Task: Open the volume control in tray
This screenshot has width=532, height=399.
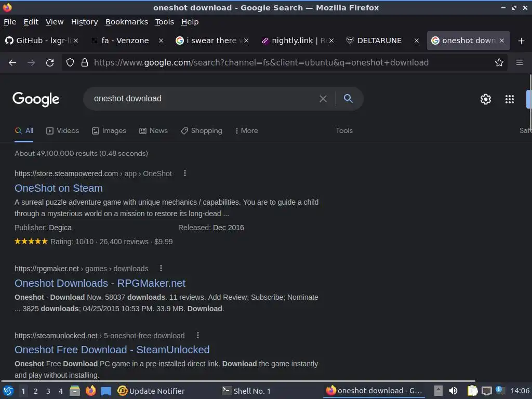Action: click(x=453, y=391)
